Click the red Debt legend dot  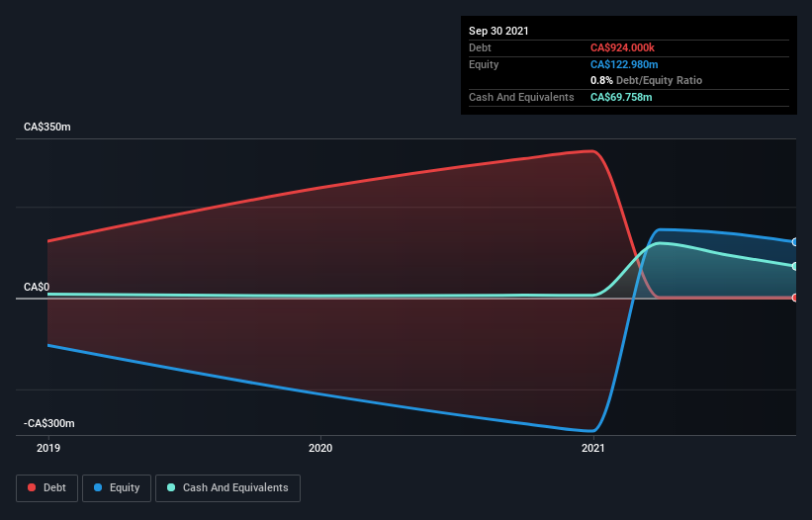click(x=32, y=487)
